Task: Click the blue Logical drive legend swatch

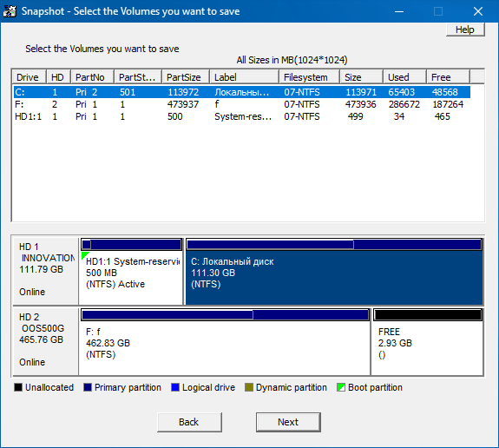Action: (x=175, y=387)
